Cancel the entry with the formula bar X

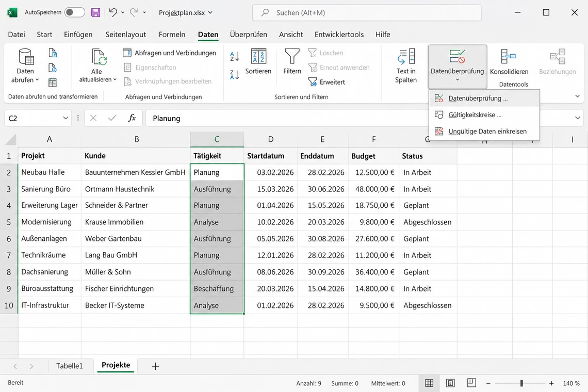(x=93, y=118)
